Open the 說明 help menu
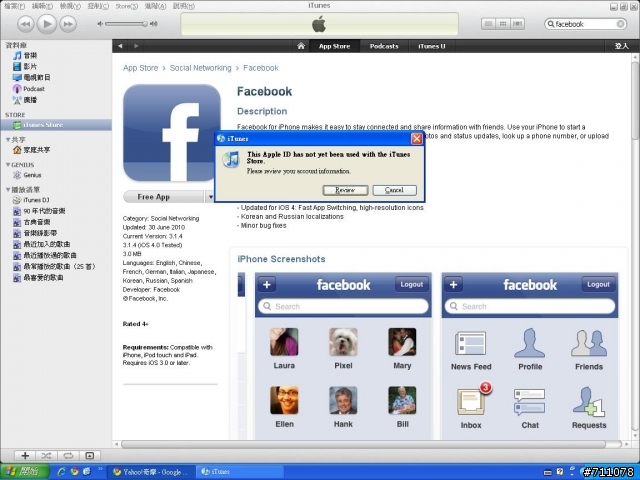Image resolution: width=640 pixels, height=480 pixels. pyautogui.click(x=184, y=6)
